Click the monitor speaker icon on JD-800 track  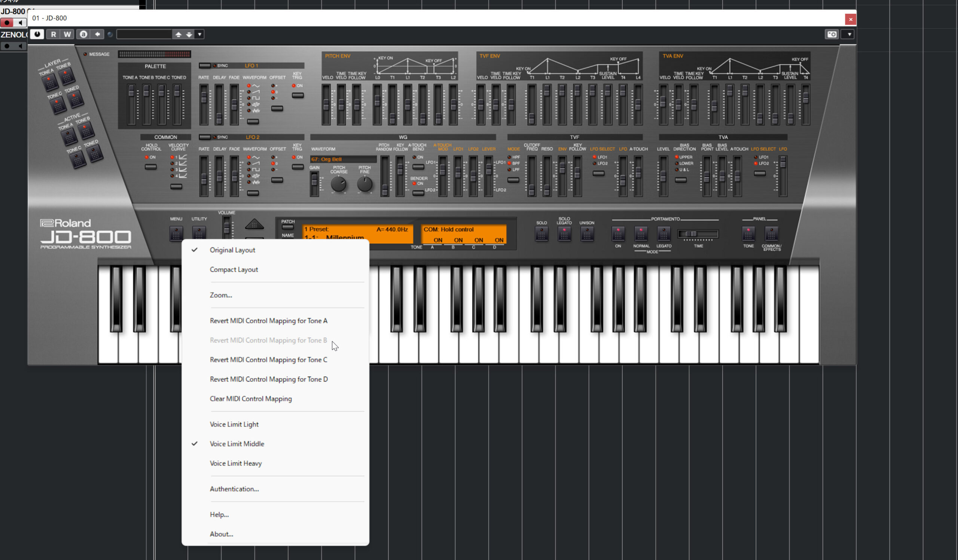click(21, 23)
